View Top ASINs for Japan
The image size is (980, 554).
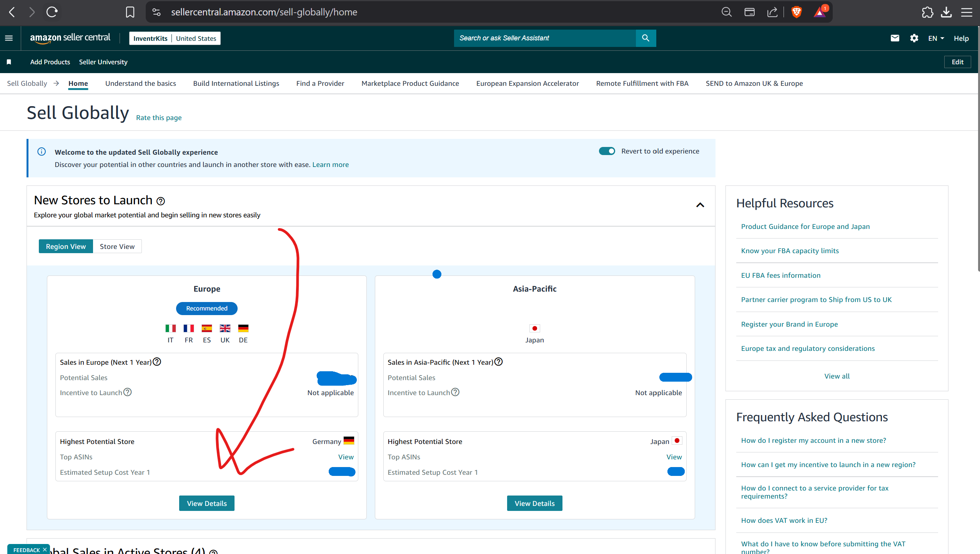(x=674, y=457)
